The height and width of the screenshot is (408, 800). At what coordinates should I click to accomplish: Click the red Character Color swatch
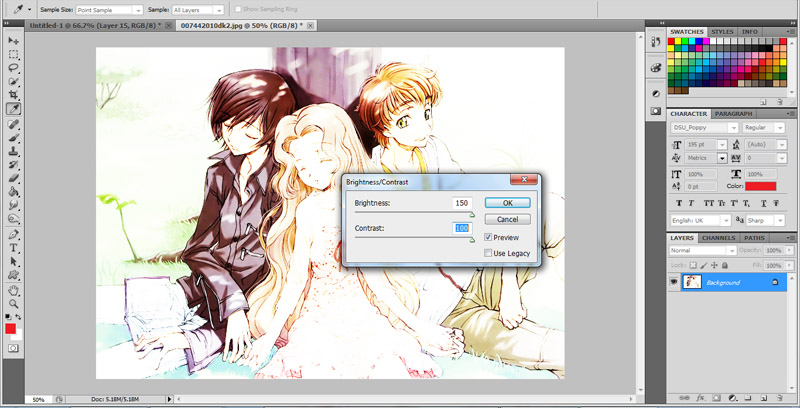[x=760, y=186]
